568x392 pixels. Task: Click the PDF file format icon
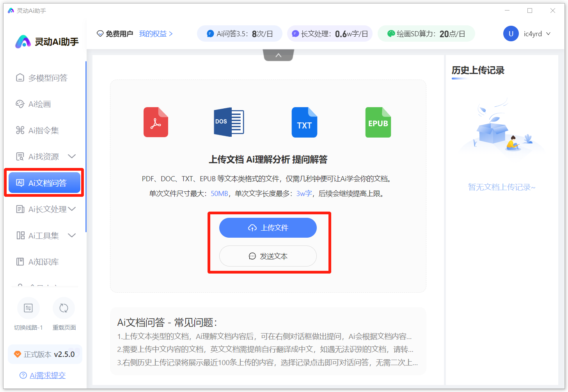[156, 122]
